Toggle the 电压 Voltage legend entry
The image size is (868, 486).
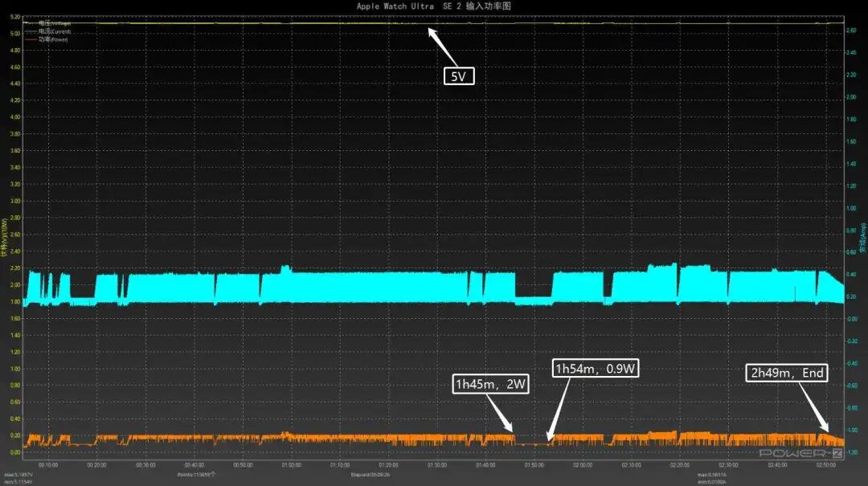pos(49,24)
